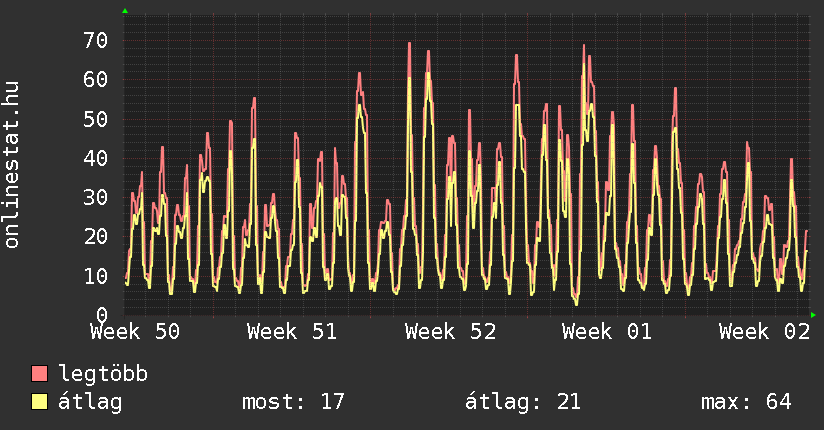Click the legtöbb legend text
The image size is (824, 430).
pos(103,374)
